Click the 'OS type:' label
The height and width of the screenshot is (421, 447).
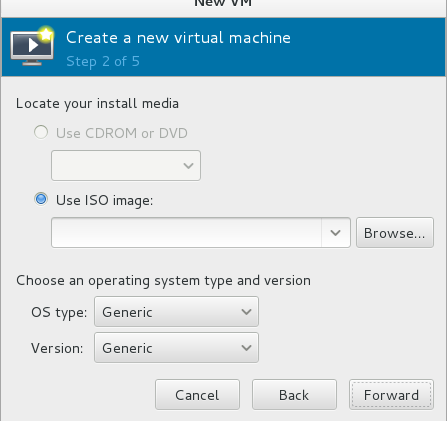[59, 313]
